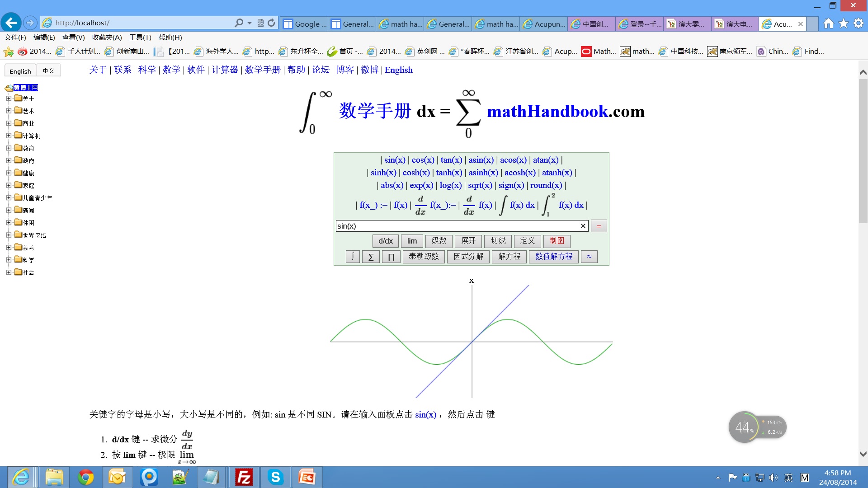This screenshot has height=488, width=868.
Task: Expand the 科学 folder in tree
Action: 9,260
